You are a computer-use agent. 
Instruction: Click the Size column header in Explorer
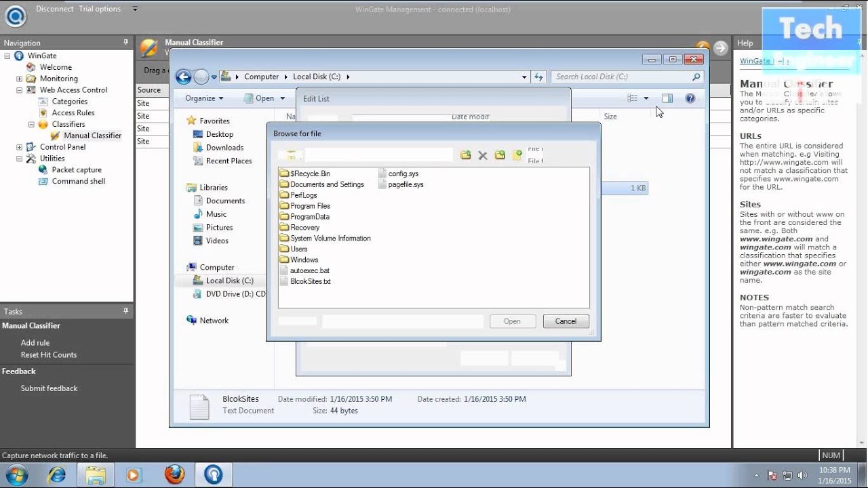(610, 117)
